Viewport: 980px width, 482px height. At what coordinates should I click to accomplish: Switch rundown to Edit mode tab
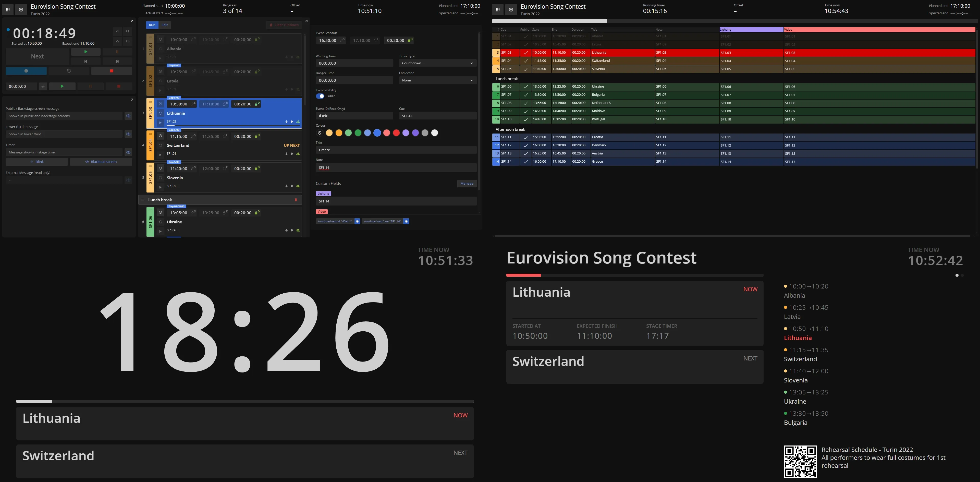tap(164, 25)
